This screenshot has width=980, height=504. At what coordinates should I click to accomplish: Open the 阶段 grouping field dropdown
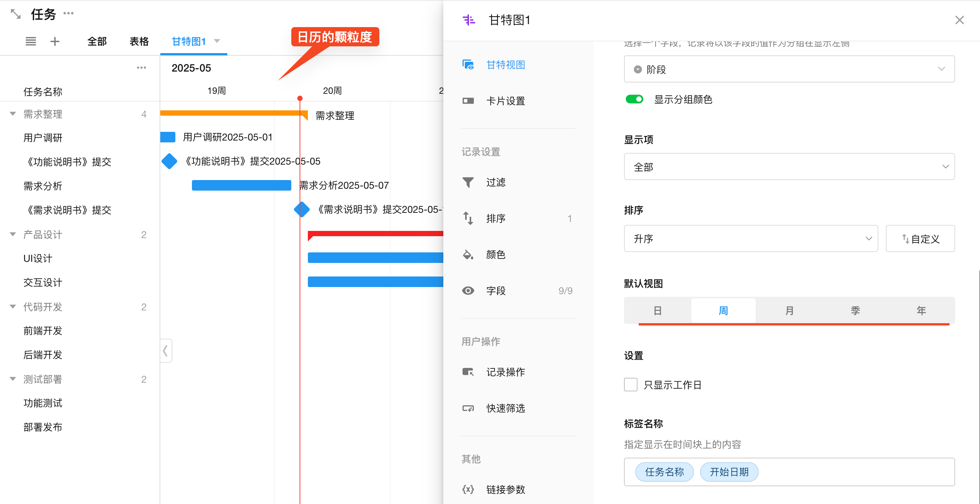[x=789, y=69]
